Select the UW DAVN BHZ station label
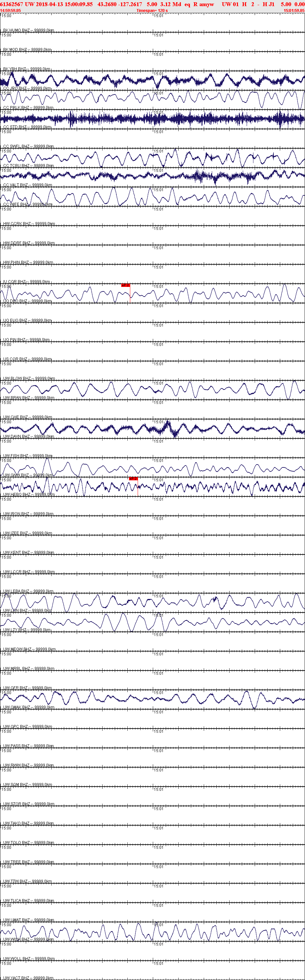The width and height of the screenshot is (305, 980). click(28, 437)
